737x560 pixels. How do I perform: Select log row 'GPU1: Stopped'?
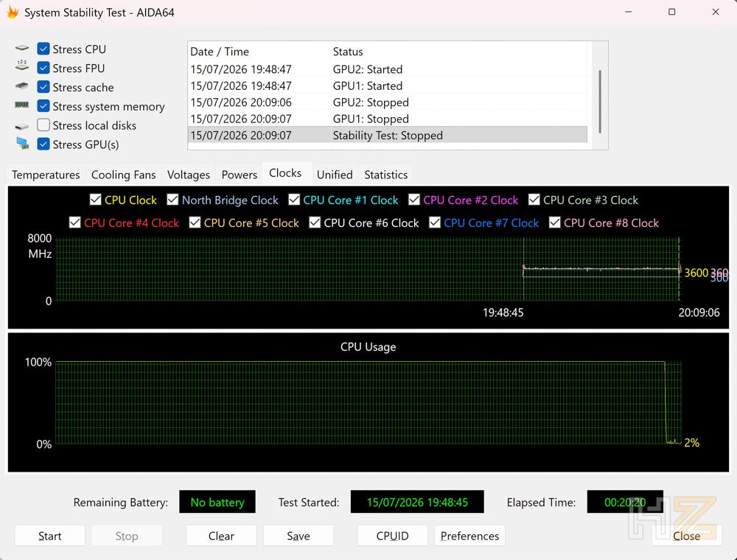388,119
